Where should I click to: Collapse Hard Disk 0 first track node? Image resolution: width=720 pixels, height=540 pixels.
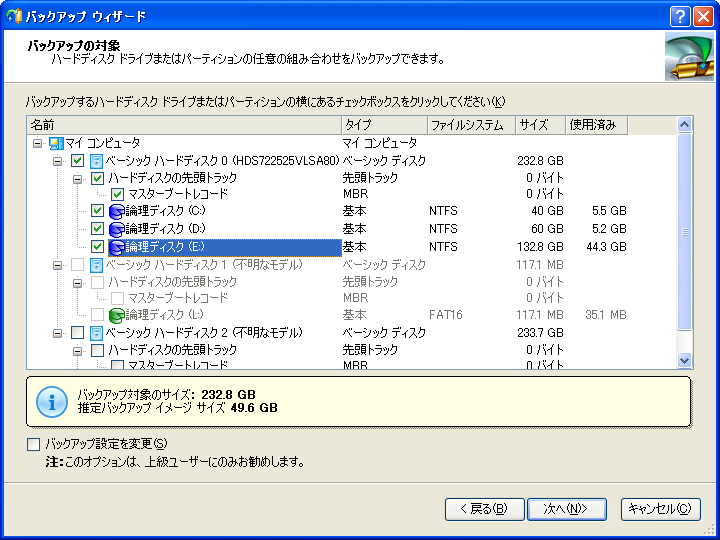tap(78, 179)
